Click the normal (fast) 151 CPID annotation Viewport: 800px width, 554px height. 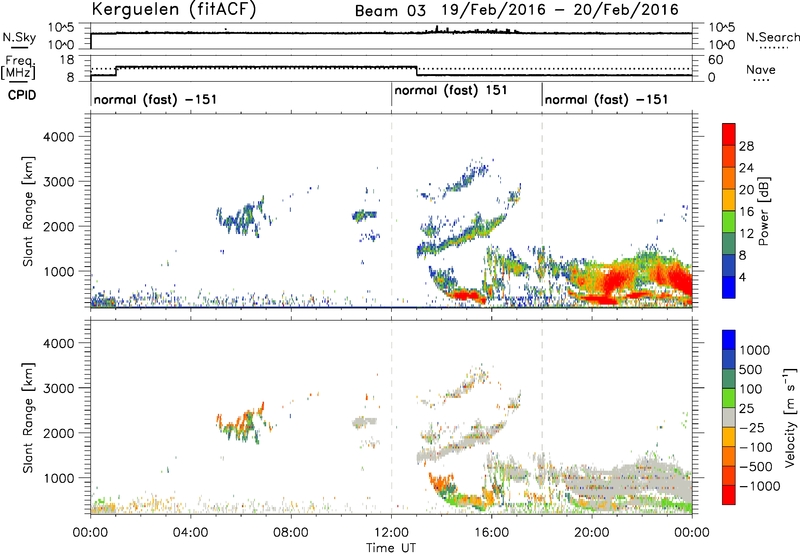pyautogui.click(x=451, y=91)
